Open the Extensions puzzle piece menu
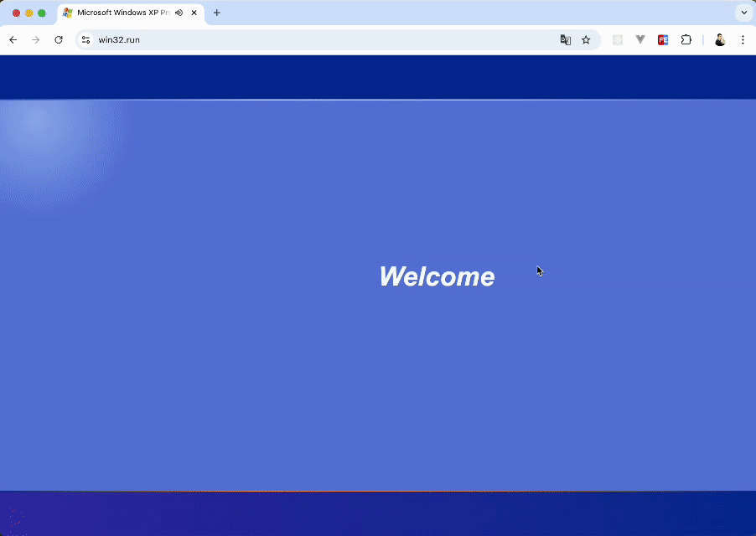 coord(686,39)
